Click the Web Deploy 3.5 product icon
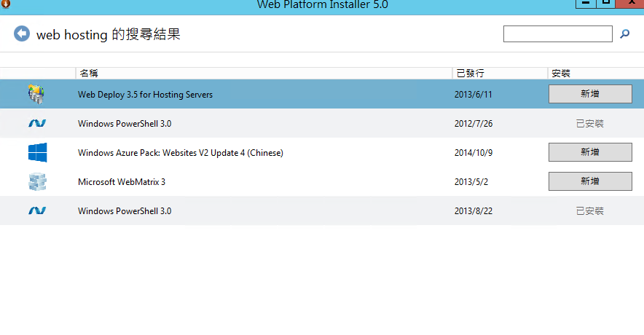Screen dimensions: 644x335 36,94
